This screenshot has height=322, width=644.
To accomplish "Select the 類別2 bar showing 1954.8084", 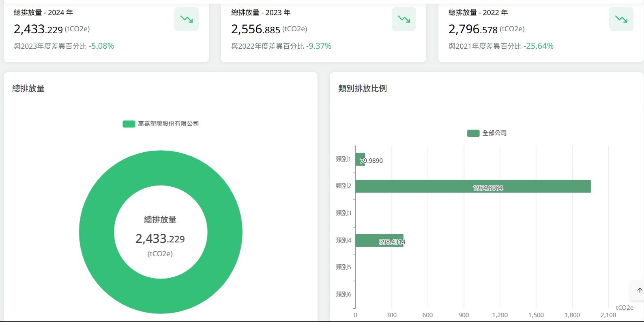I will tap(472, 186).
